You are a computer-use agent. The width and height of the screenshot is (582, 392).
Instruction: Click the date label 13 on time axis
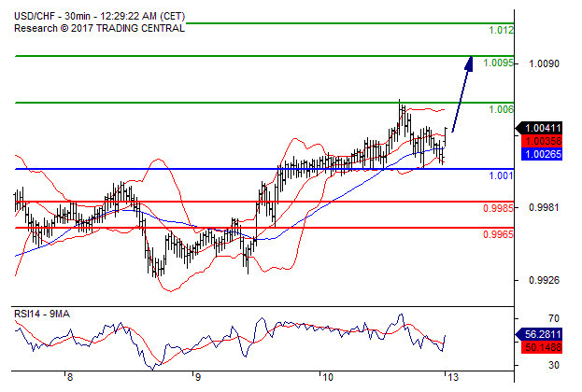point(453,378)
